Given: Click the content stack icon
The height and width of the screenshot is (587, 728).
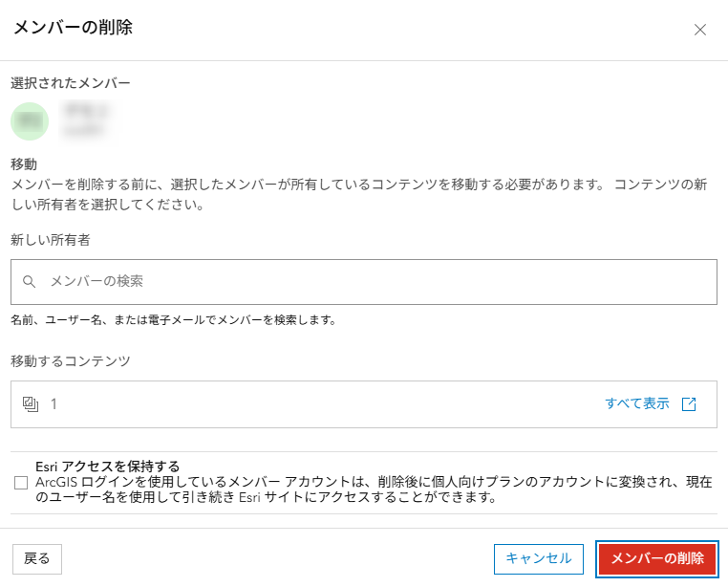Looking at the screenshot, I should [x=30, y=404].
